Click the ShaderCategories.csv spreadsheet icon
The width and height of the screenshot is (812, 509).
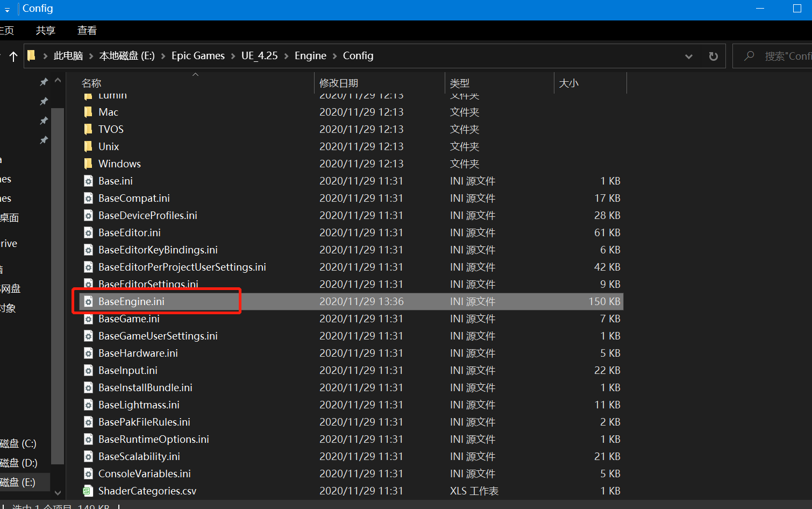click(x=89, y=491)
